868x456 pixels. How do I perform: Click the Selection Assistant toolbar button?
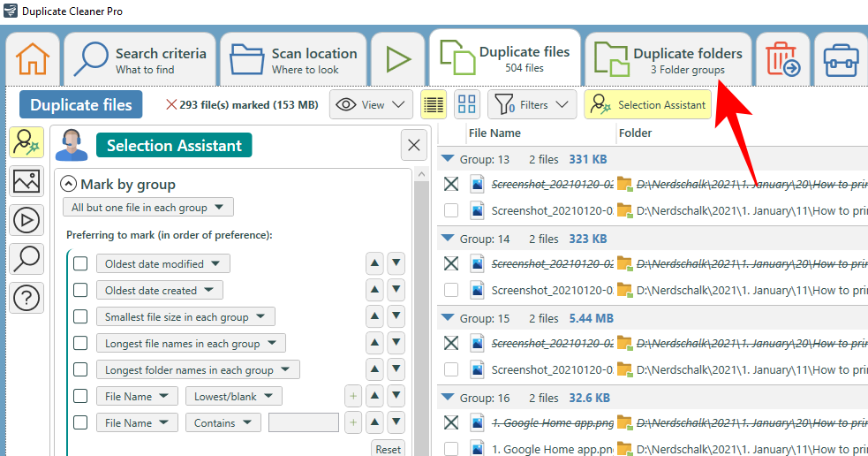[648, 104]
